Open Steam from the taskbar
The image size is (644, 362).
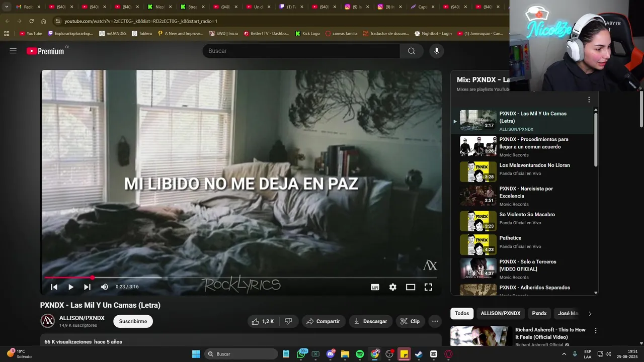coord(419,354)
